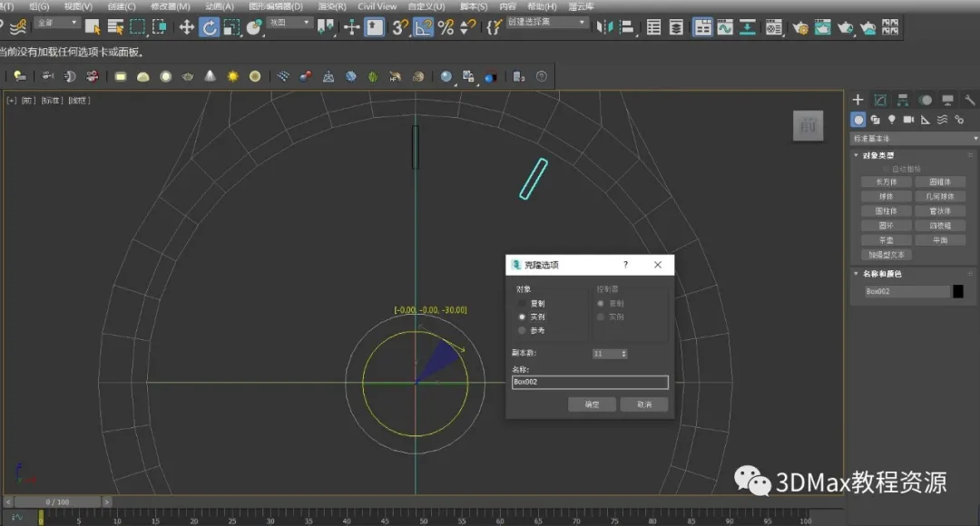Activate the Select and Rotate tool
980x526 pixels.
tap(210, 27)
